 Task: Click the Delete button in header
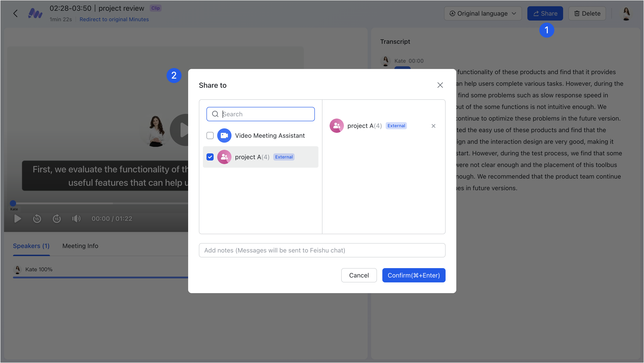coord(587,13)
